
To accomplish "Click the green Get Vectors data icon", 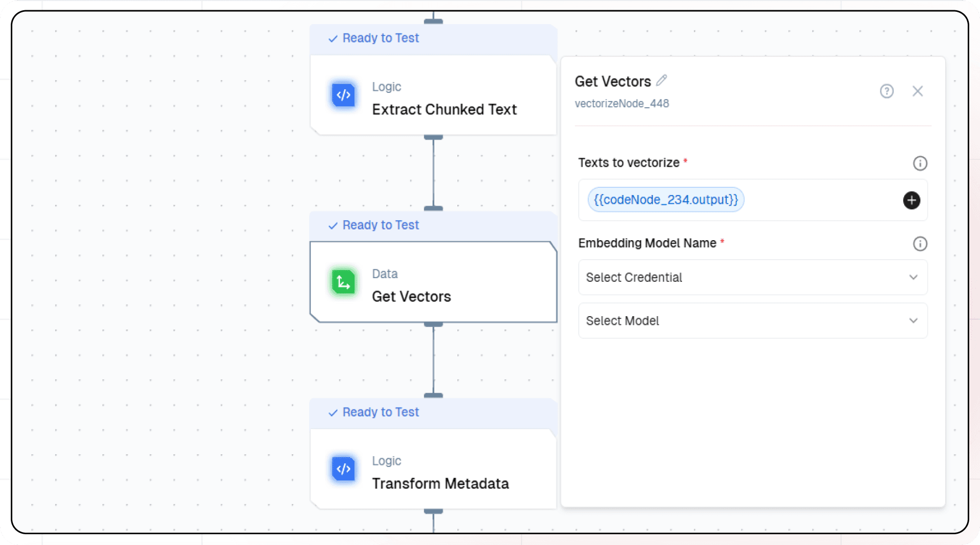I will click(344, 282).
